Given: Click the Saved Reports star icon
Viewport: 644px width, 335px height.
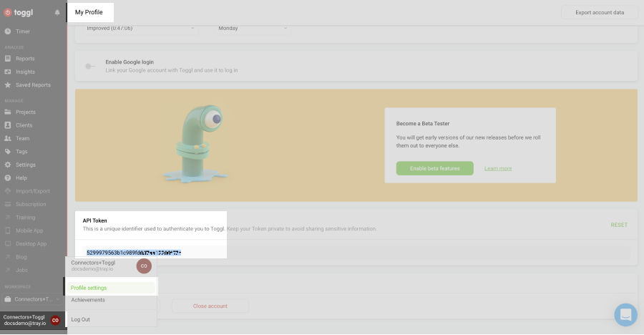Looking at the screenshot, I should [8, 85].
